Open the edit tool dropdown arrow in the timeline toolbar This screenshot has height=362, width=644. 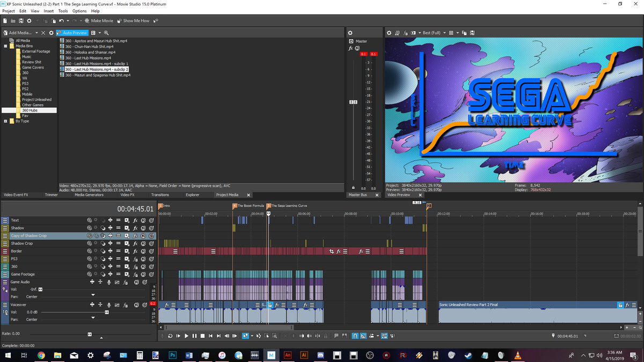click(252, 336)
